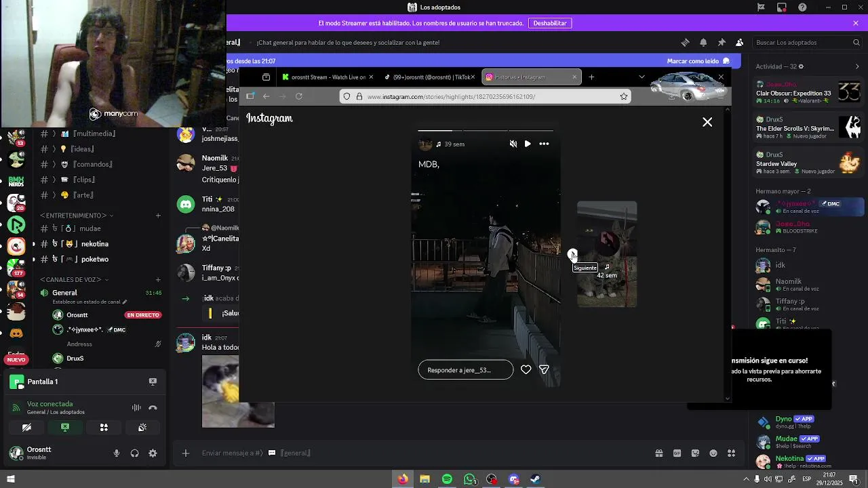Open Discord user settings gear
Screen dimensions: 868x488
153,453
